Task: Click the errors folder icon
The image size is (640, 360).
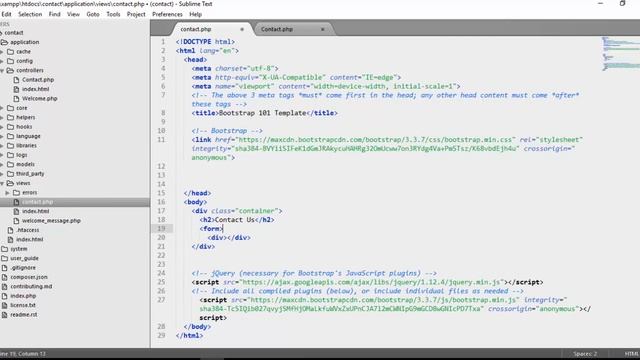Action: [x=16, y=193]
